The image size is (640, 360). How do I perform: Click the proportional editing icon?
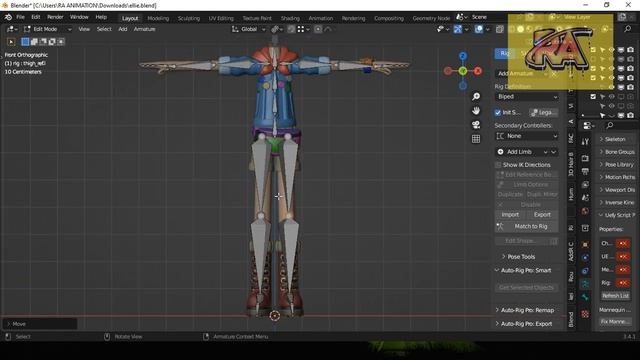[318, 29]
